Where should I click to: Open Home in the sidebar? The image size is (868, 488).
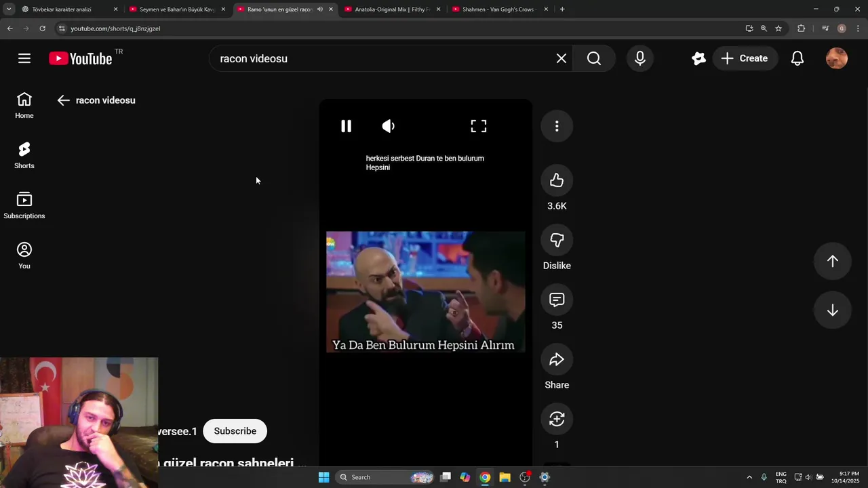24,106
